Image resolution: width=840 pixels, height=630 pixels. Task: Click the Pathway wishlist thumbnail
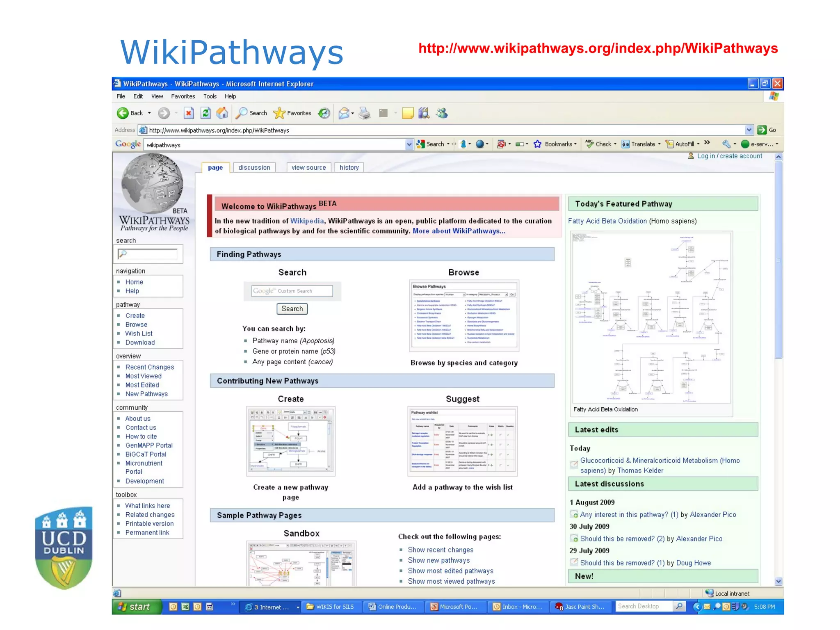click(463, 441)
